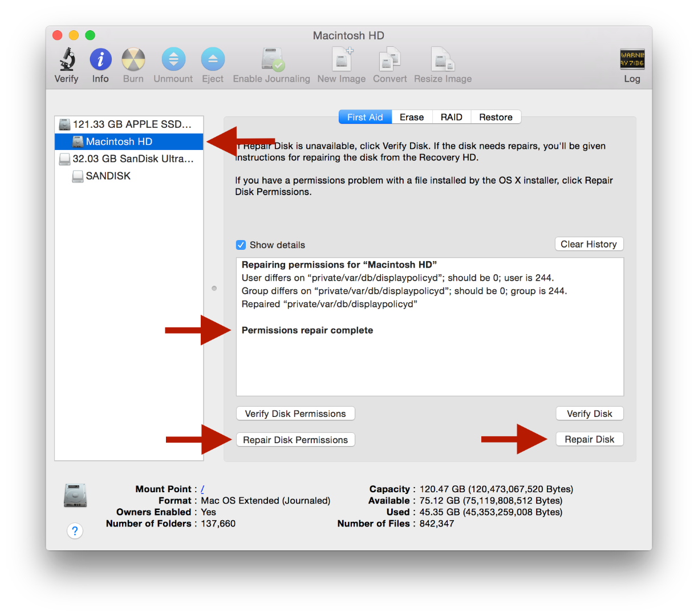The height and width of the screenshot is (616, 698).
Task: Click the Verify microscope icon in toolbar
Action: (67, 59)
